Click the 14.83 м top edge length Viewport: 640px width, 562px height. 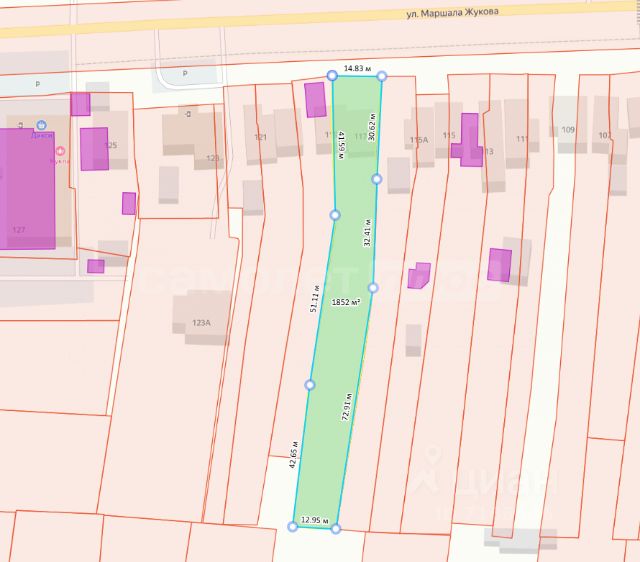pos(357,68)
